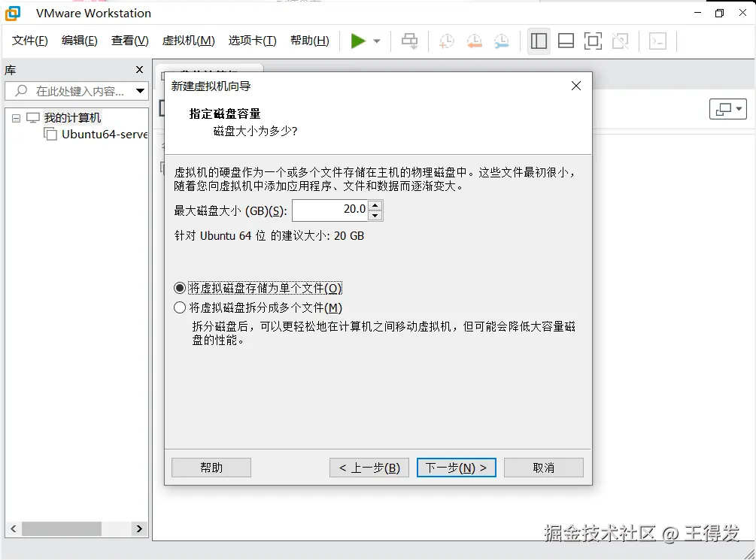This screenshot has width=756, height=560.
Task: Open the library search filter dropdown
Action: tap(141, 91)
